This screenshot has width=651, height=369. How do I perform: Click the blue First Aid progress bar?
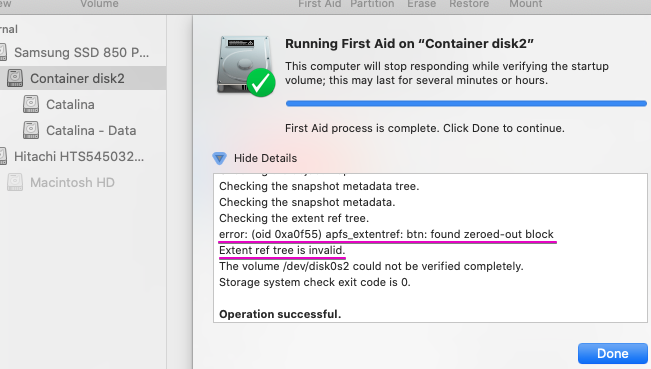tap(466, 103)
